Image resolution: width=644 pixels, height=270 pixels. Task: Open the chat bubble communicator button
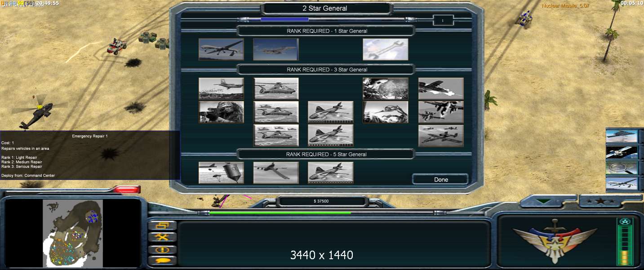coord(162,260)
